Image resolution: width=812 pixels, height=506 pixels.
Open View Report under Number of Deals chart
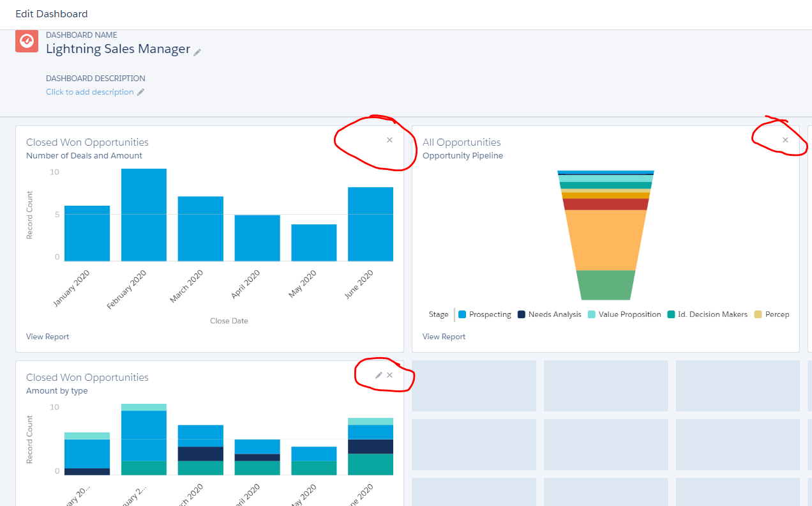(47, 337)
